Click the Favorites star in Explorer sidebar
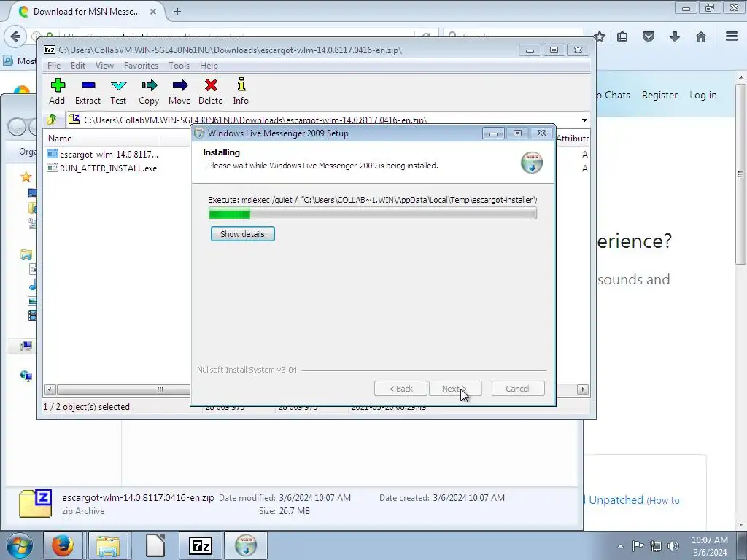Viewport: 747px width, 560px height. tap(26, 177)
